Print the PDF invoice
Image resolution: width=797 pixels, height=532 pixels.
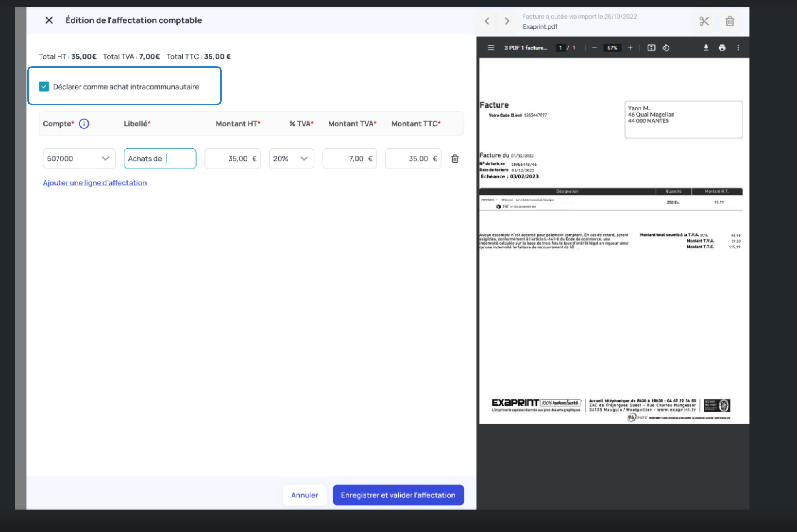722,48
